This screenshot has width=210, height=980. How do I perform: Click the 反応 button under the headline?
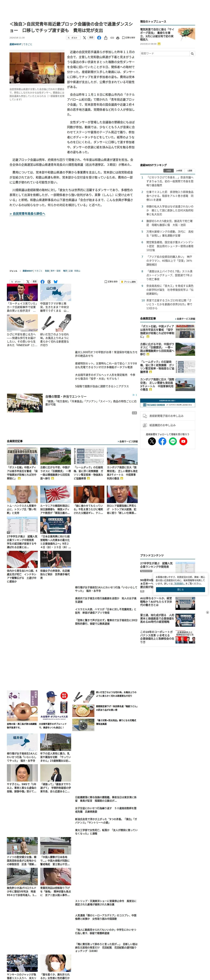[91, 38]
